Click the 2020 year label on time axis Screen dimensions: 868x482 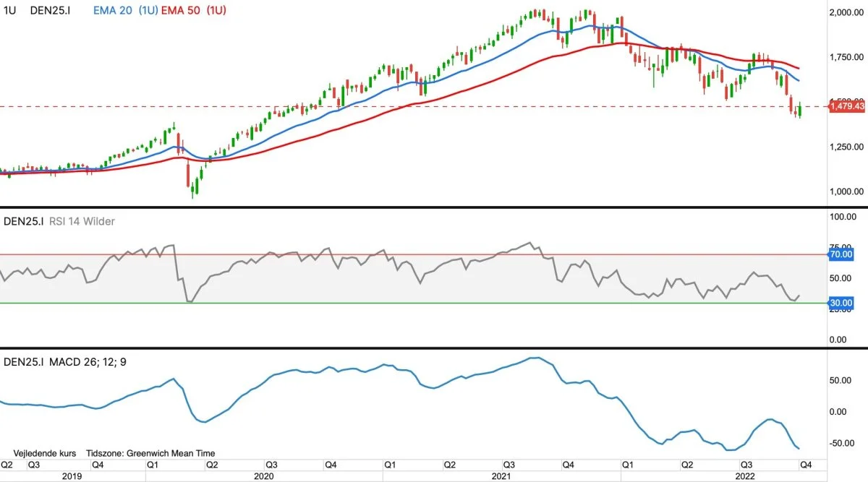[264, 476]
